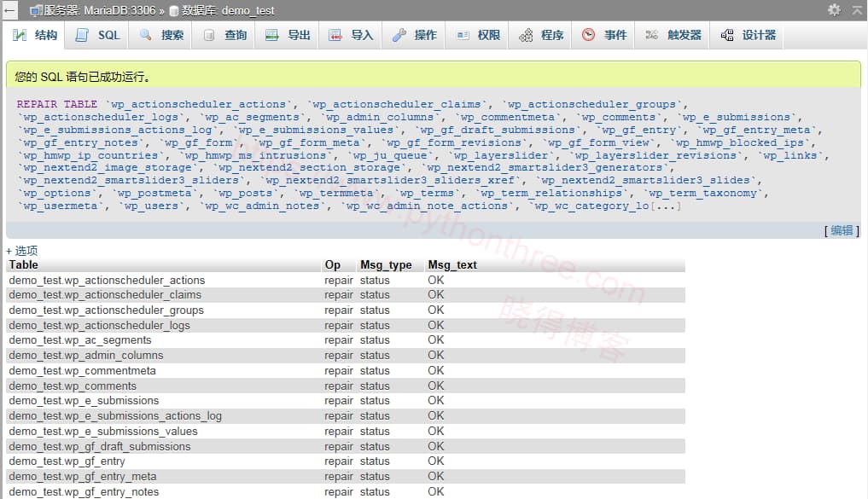868x499 pixels.
Task: Click the truncated query [...] marker
Action: tap(666, 206)
